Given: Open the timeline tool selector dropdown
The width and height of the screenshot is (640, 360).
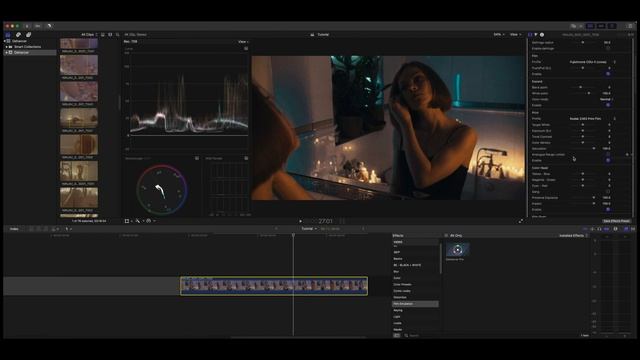Looking at the screenshot, I should click(x=68, y=229).
